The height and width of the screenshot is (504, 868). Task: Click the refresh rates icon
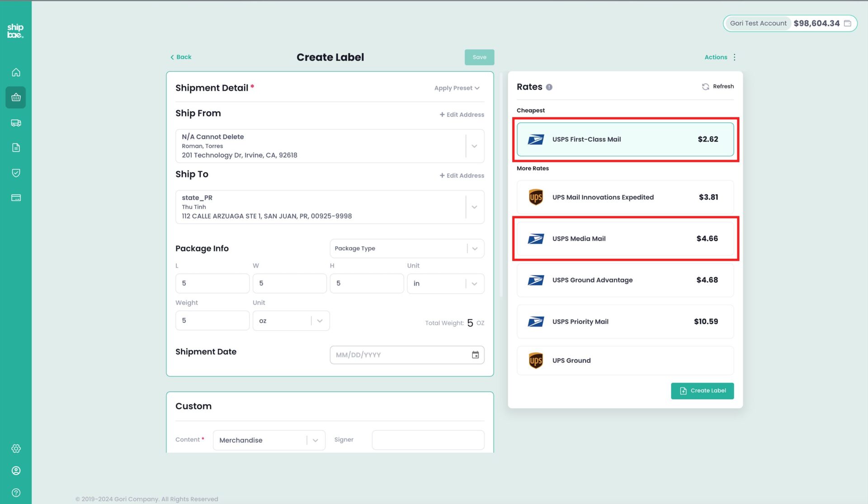click(706, 86)
